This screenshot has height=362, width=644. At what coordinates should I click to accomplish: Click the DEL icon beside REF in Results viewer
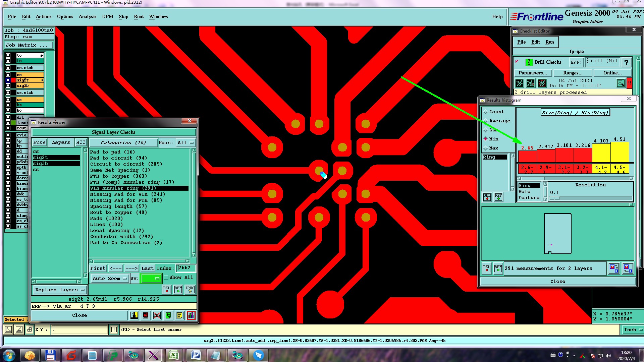tap(167, 289)
